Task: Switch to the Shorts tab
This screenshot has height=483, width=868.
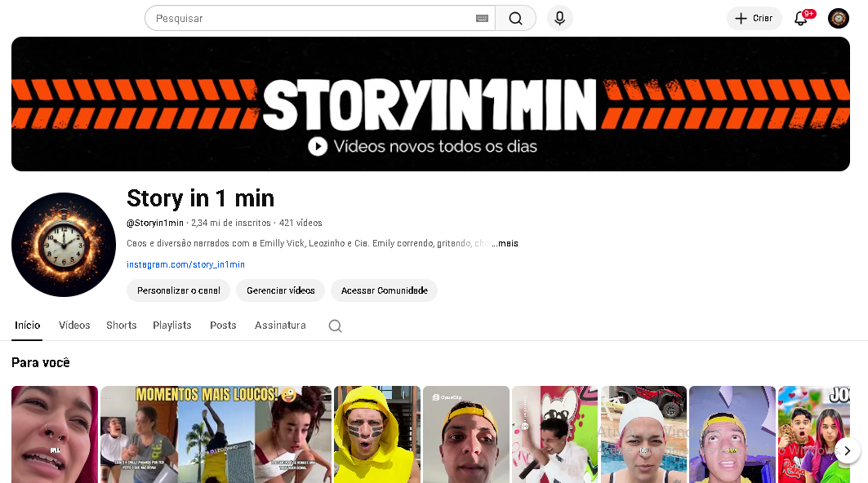Action: [x=121, y=326]
